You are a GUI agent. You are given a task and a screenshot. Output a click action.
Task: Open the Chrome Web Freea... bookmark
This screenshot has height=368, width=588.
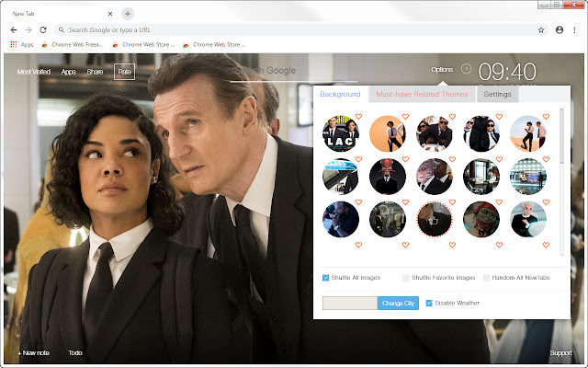click(72, 45)
